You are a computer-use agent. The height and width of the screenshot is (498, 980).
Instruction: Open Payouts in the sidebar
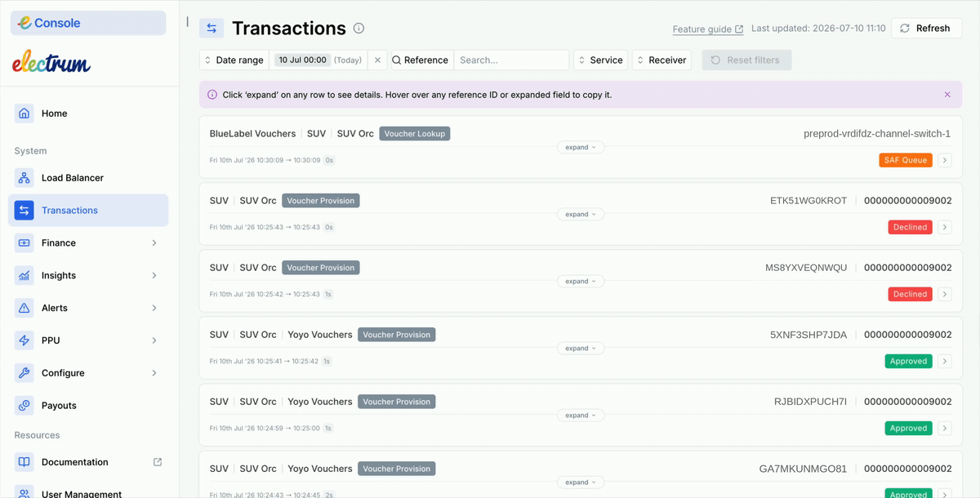coord(88,406)
